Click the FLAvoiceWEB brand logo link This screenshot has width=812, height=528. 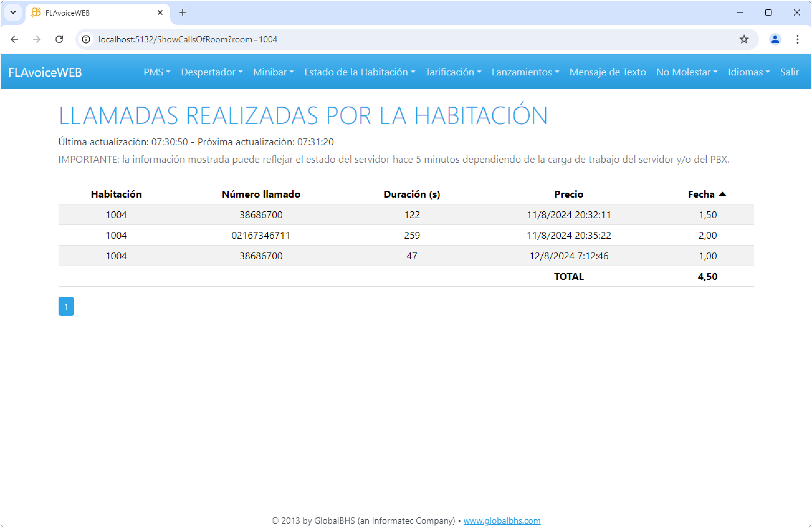[45, 72]
